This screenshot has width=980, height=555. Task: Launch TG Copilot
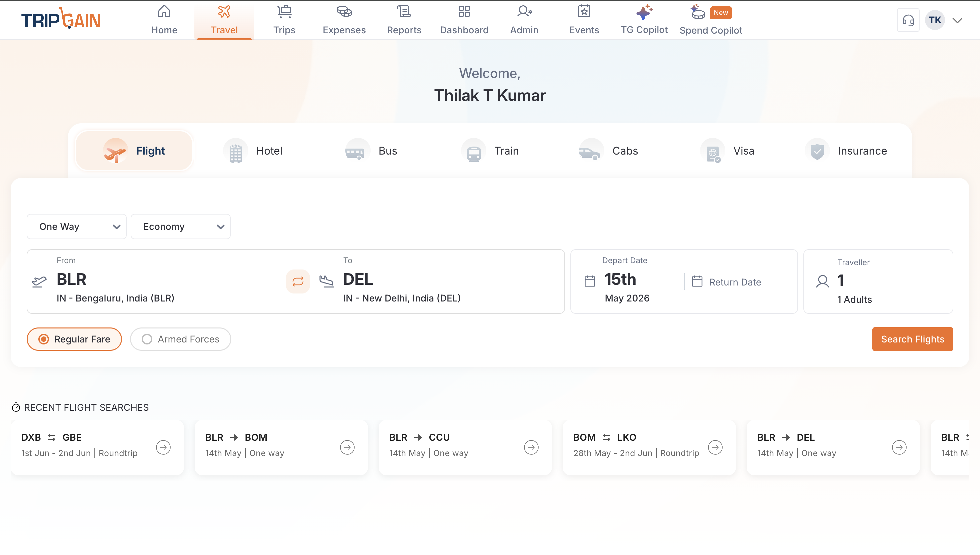[x=644, y=20]
